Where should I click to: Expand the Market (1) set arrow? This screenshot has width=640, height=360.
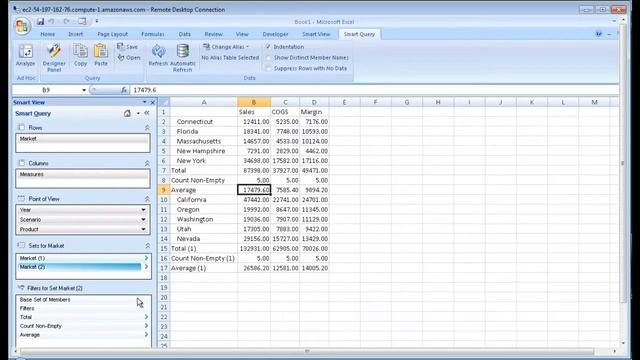coord(146,258)
